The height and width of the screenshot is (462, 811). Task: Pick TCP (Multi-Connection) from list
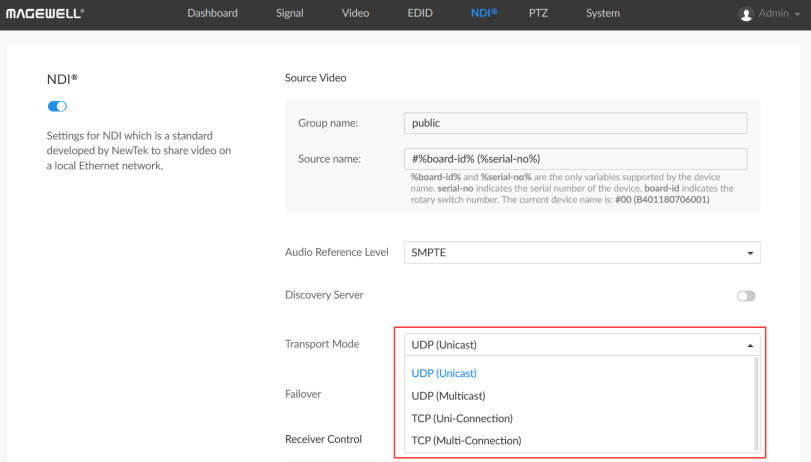pyautogui.click(x=466, y=440)
